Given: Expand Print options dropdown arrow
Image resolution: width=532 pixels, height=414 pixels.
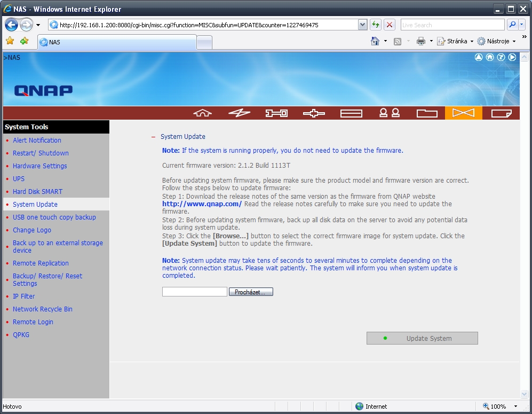Looking at the screenshot, I should click(x=431, y=41).
